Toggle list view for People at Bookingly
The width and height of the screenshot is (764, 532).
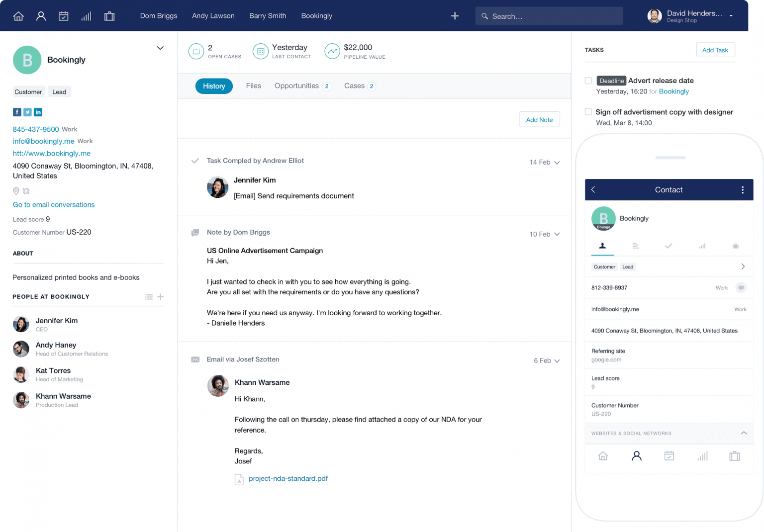148,296
